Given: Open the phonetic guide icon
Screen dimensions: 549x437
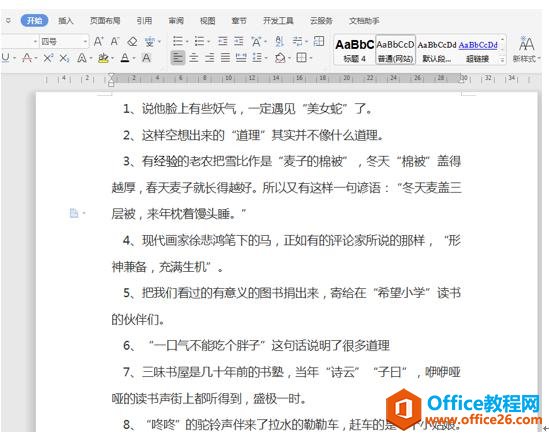Looking at the screenshot, I should [x=150, y=42].
